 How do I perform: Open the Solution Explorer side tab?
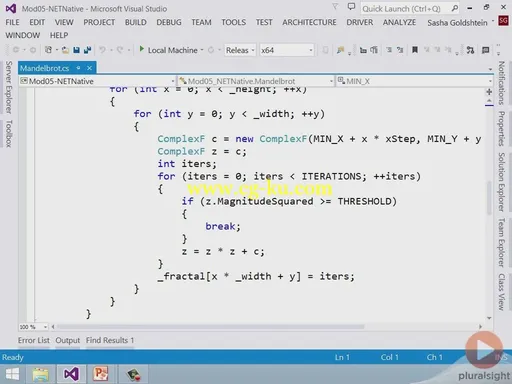tap(501, 182)
